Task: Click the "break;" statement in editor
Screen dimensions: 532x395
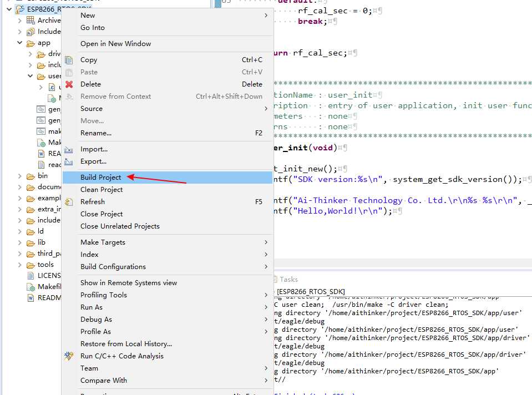Action: click(x=312, y=22)
